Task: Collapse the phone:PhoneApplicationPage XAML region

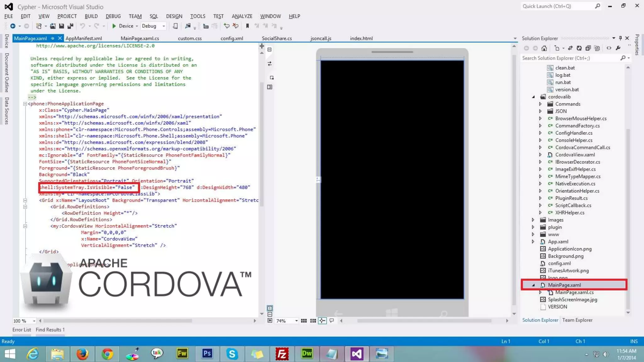Action: click(25, 104)
